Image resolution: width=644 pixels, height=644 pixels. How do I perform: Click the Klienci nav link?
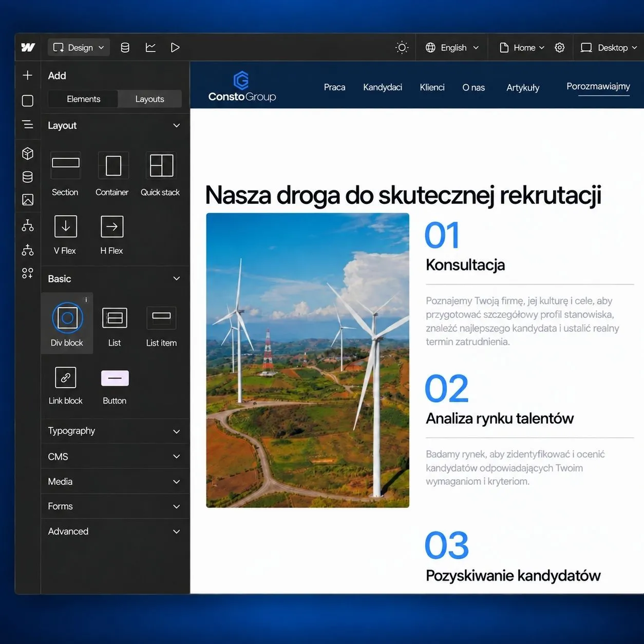432,87
